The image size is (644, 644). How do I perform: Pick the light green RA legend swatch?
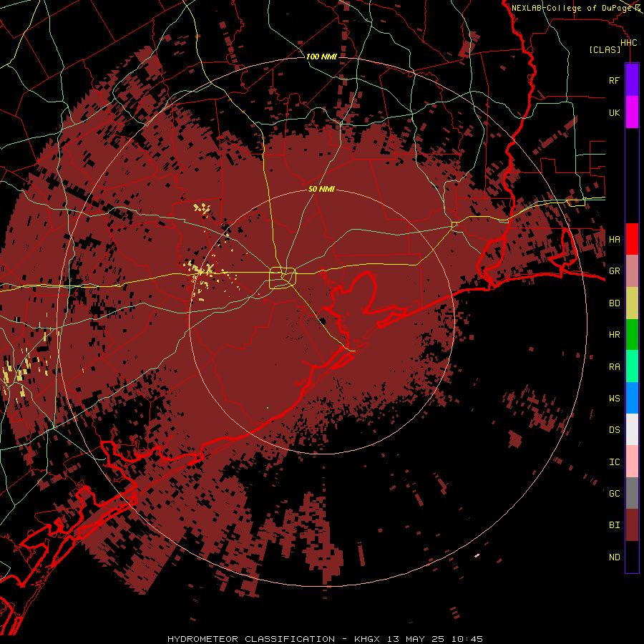click(632, 366)
